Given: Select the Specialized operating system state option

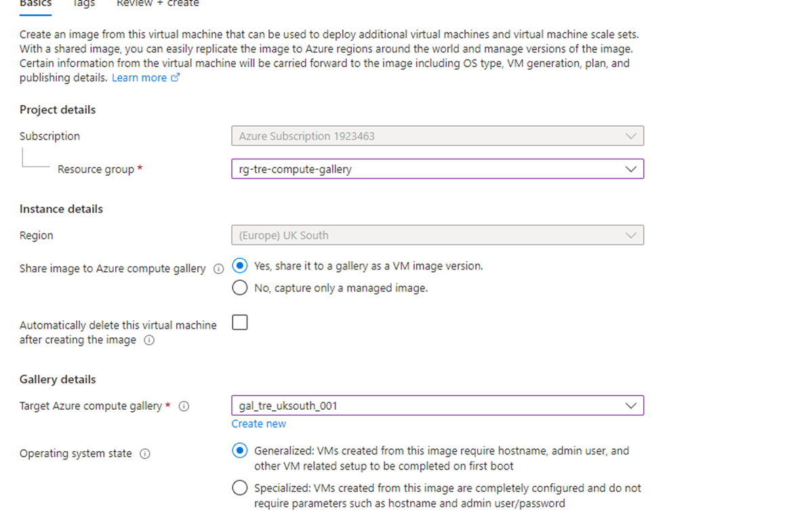Looking at the screenshot, I should coord(239,487).
